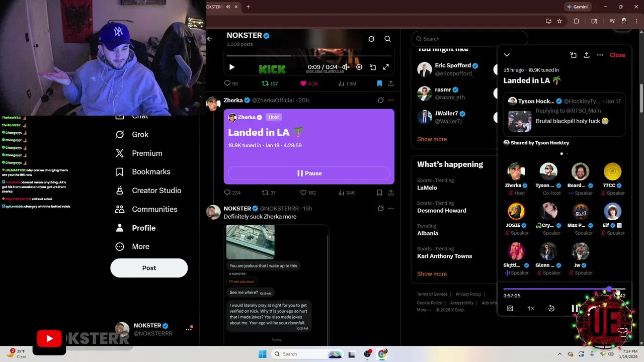
Task: Bookmark Zherka's Landed in LA post
Action: (379, 193)
